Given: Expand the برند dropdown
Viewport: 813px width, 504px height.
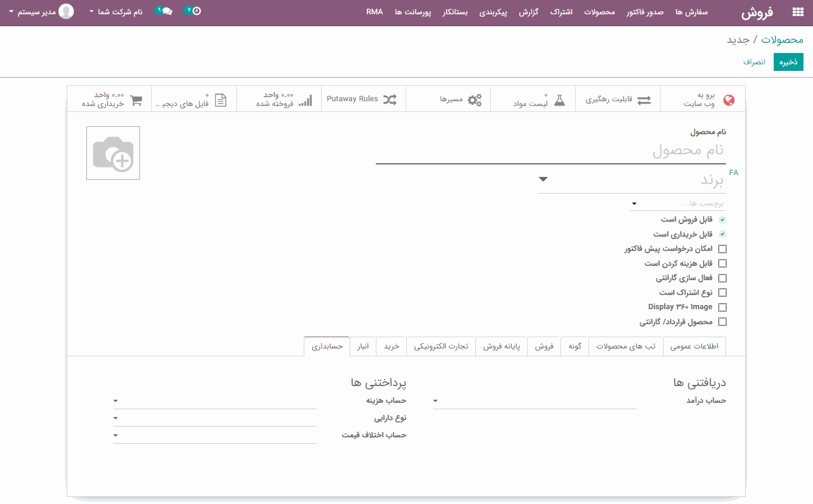Looking at the screenshot, I should click(x=543, y=179).
